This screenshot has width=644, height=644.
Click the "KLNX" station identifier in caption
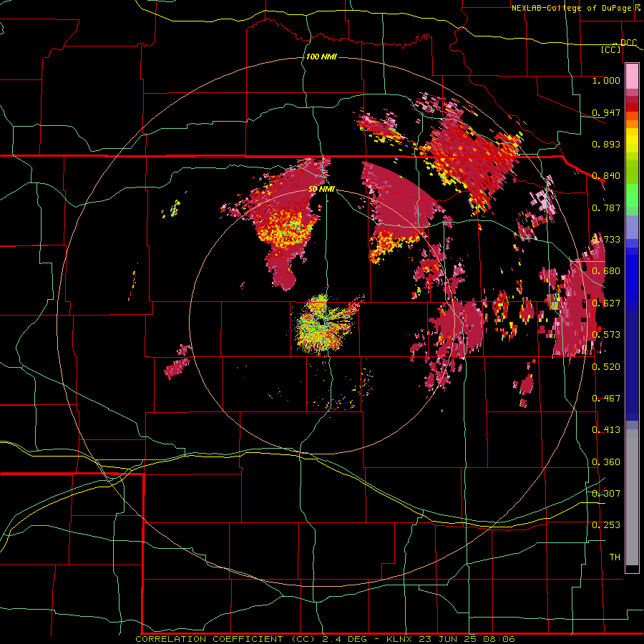[401, 639]
